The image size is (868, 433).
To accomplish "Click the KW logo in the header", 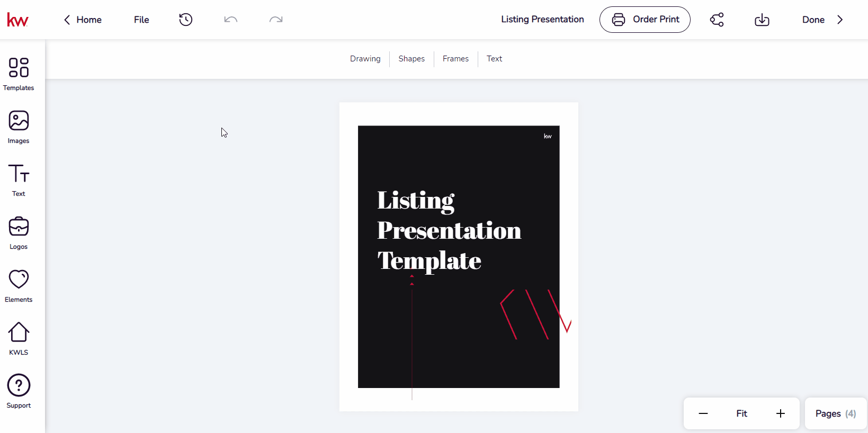I will tap(17, 20).
